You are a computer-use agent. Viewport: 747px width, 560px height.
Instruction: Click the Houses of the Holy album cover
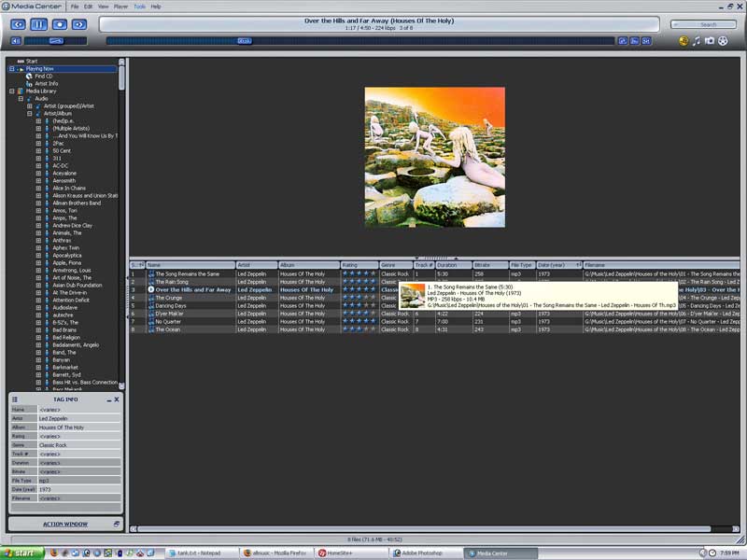(x=435, y=157)
